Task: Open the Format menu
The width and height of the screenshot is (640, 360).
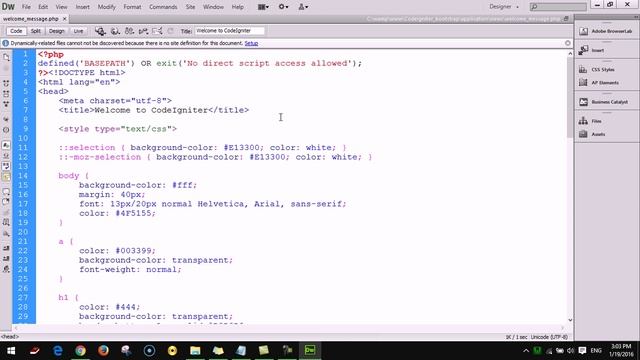Action: pos(132,7)
